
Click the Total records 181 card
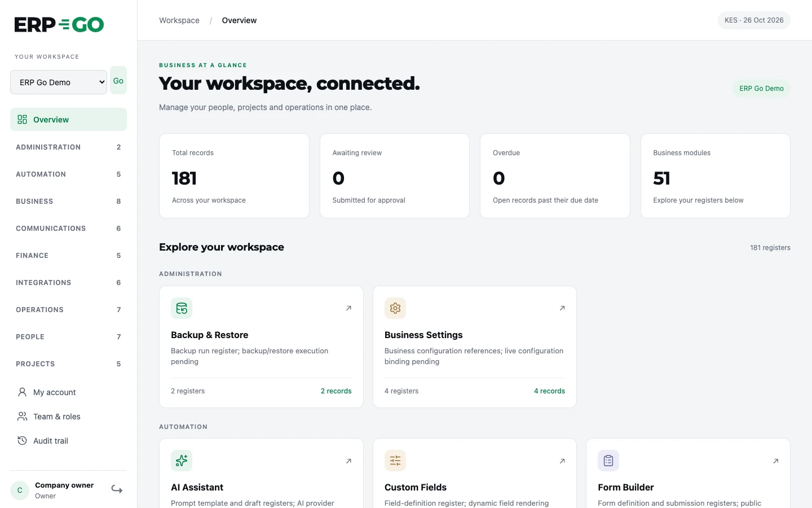click(234, 176)
